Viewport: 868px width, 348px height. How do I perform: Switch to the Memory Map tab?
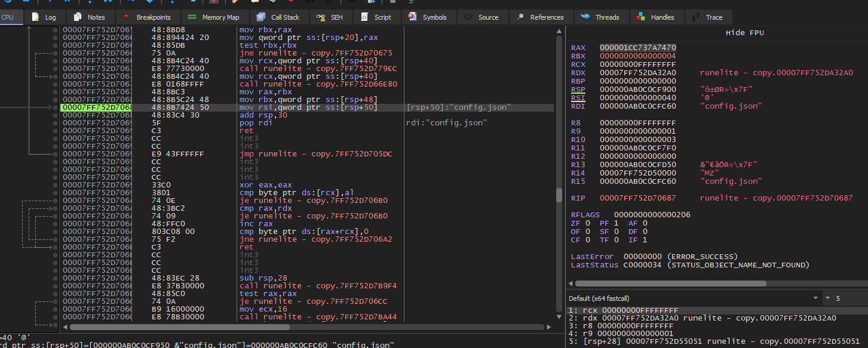coord(214,17)
